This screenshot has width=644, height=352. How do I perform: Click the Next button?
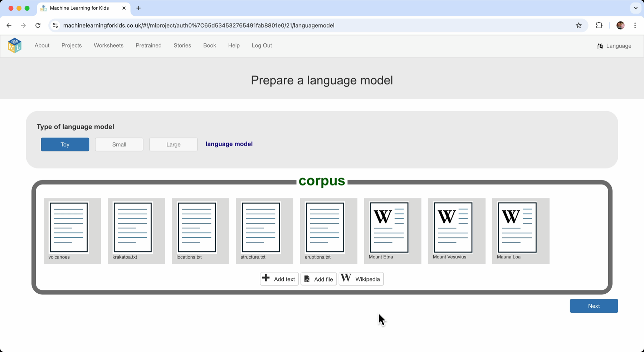tap(594, 306)
